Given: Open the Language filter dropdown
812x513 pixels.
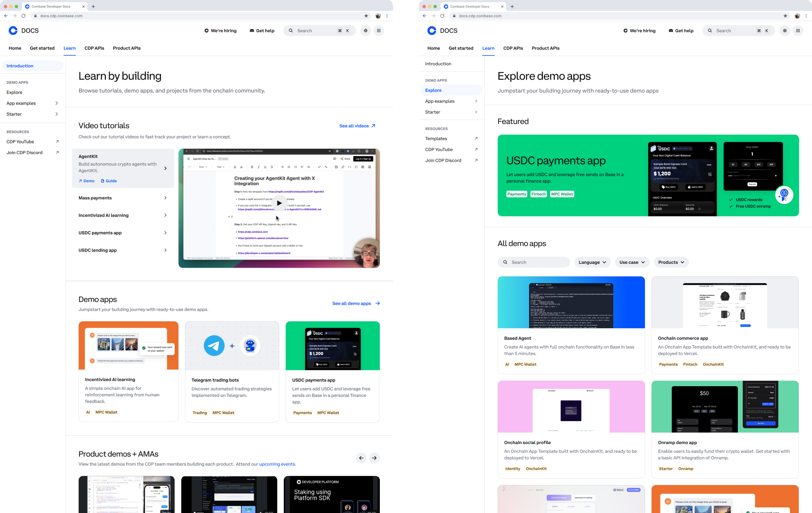Looking at the screenshot, I should [592, 262].
